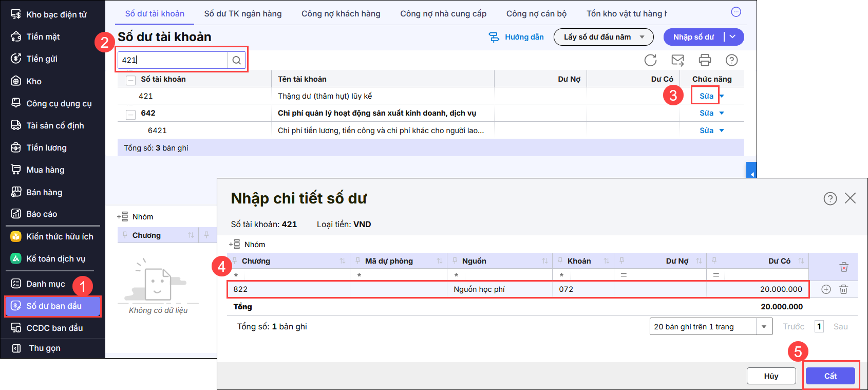Click the Cất save button

pos(830,376)
